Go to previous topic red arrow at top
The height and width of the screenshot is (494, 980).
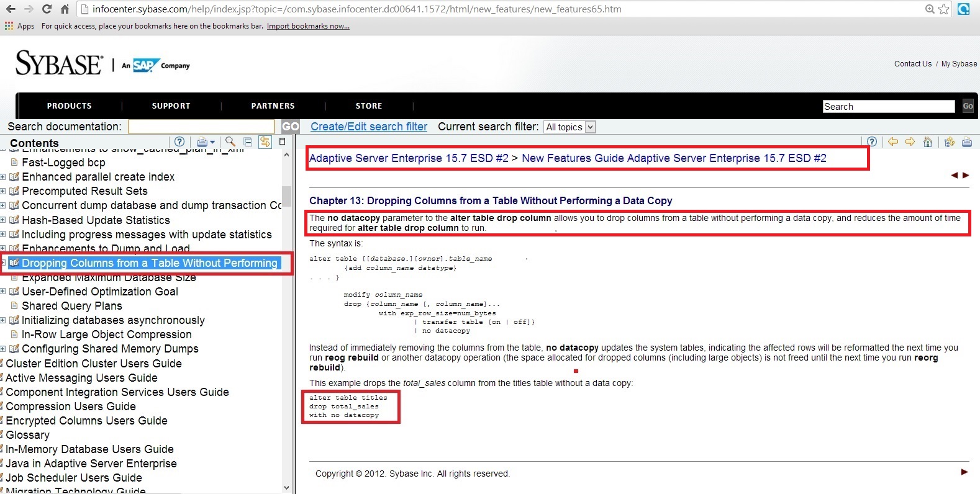tap(955, 175)
